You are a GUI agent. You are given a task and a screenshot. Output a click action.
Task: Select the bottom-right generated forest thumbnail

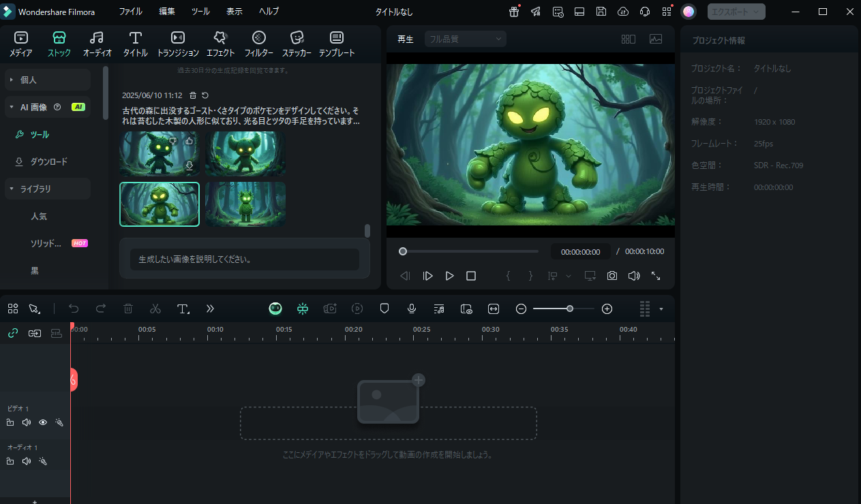click(x=245, y=204)
